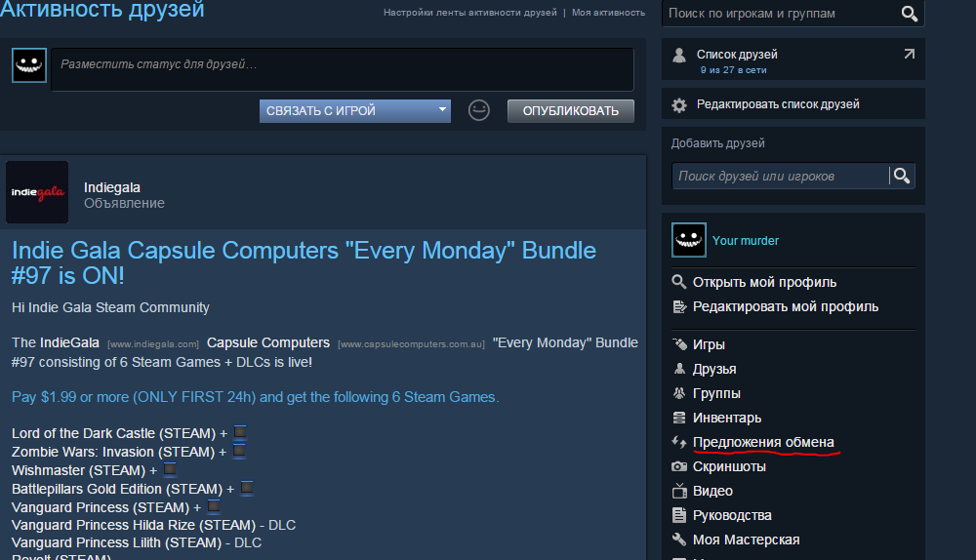Open Настройки ленты активности друзей link

coord(470,13)
